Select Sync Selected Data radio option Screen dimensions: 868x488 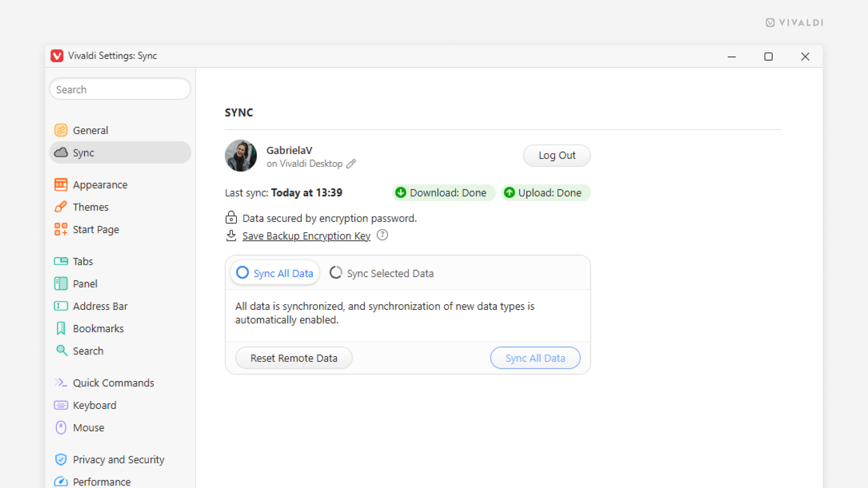382,273
